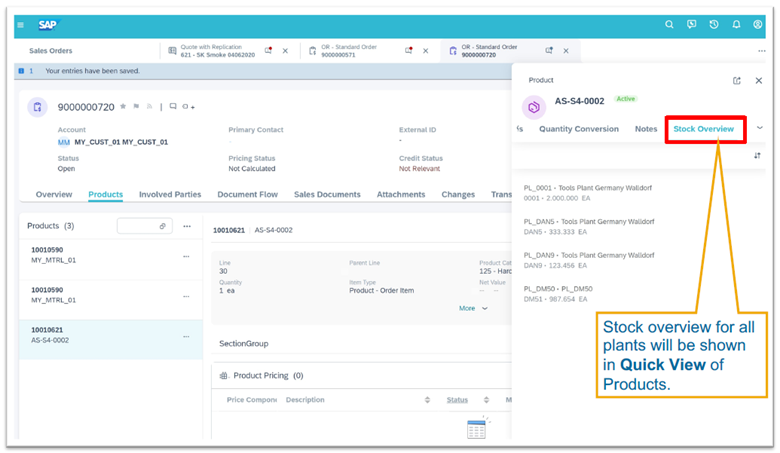Open the tab bar overflow ellipsis
780x453 pixels.
[x=762, y=51]
